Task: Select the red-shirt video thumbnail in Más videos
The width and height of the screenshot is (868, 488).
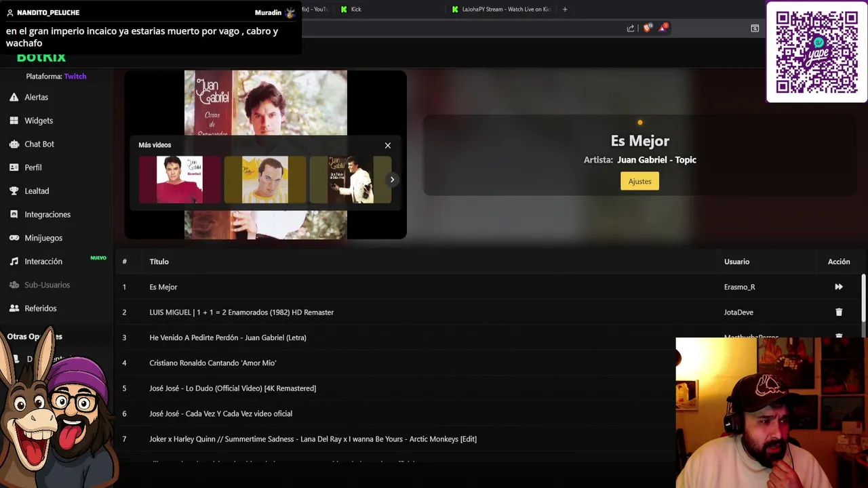Action: [180, 180]
